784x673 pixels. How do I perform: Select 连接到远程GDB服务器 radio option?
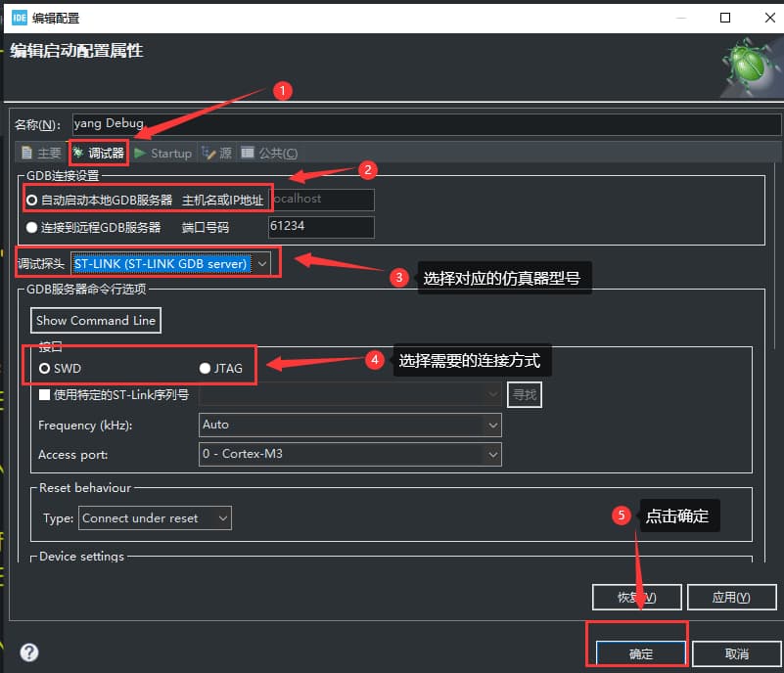[32, 228]
